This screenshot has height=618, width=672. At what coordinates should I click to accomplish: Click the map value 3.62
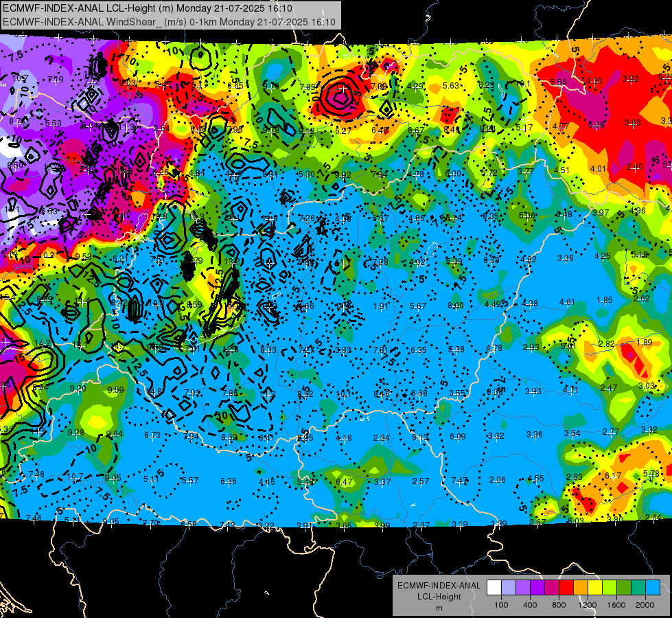coord(496,436)
